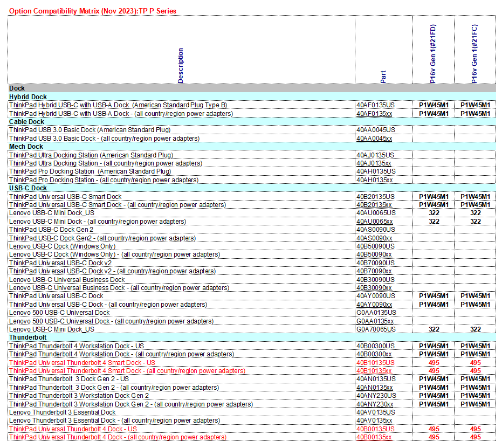Select part number 40AU0065US
The height and width of the screenshot is (448, 502).
click(376, 213)
